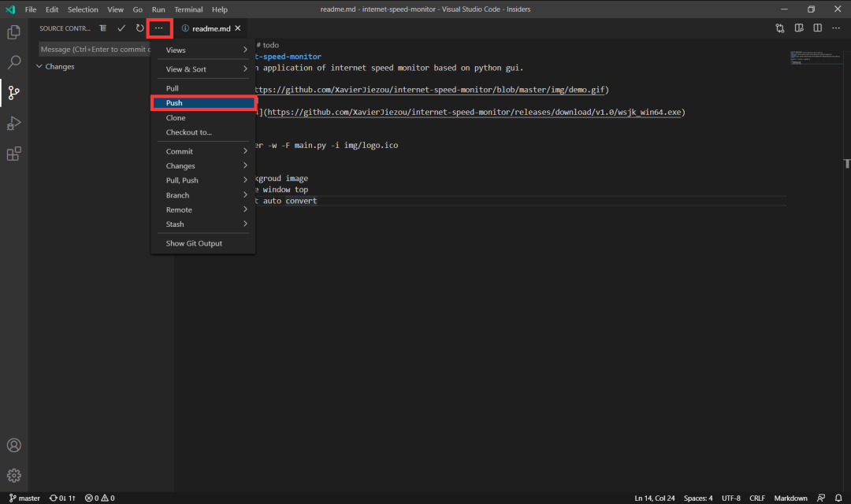The width and height of the screenshot is (851, 504).
Task: Click the synchronize changes indicator
Action: (62, 498)
